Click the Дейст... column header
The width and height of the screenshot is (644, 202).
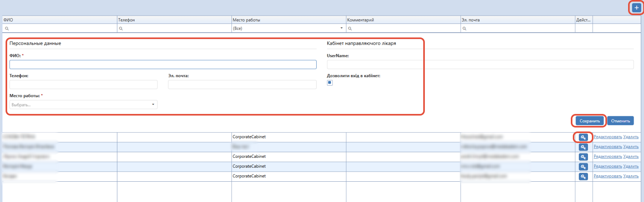[584, 20]
